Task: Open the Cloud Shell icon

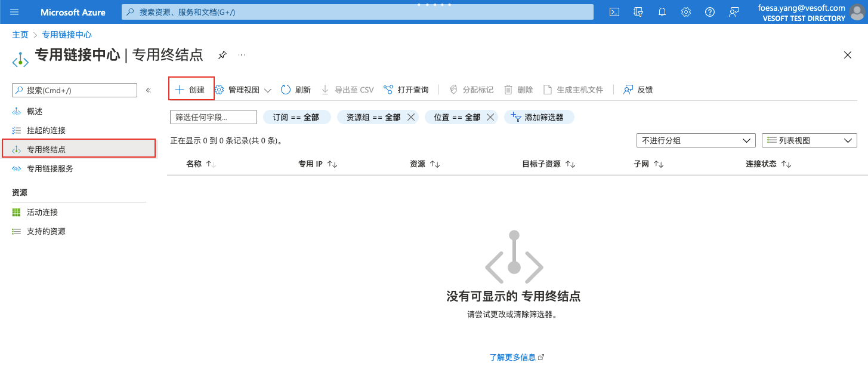Action: (614, 12)
